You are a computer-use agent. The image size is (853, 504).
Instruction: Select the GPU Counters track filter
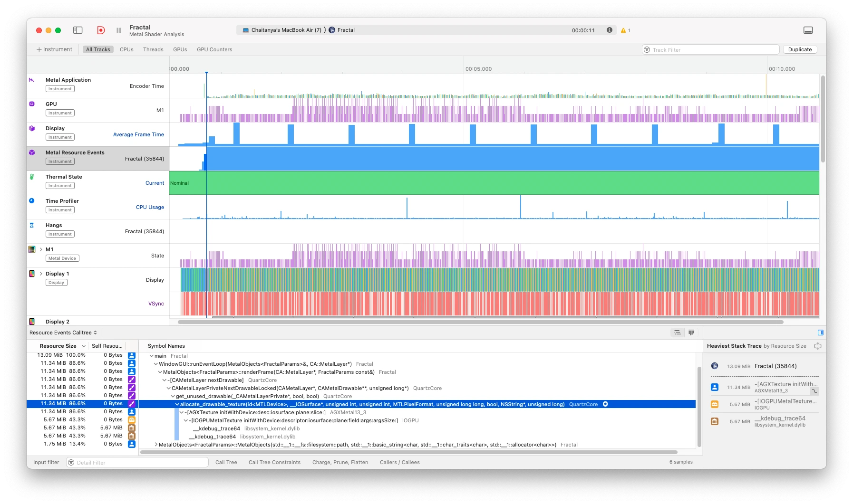pos(214,49)
